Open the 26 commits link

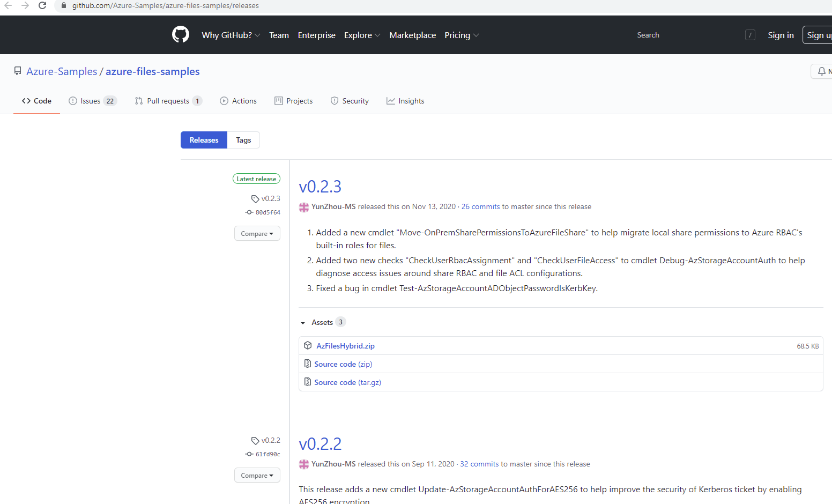click(481, 206)
